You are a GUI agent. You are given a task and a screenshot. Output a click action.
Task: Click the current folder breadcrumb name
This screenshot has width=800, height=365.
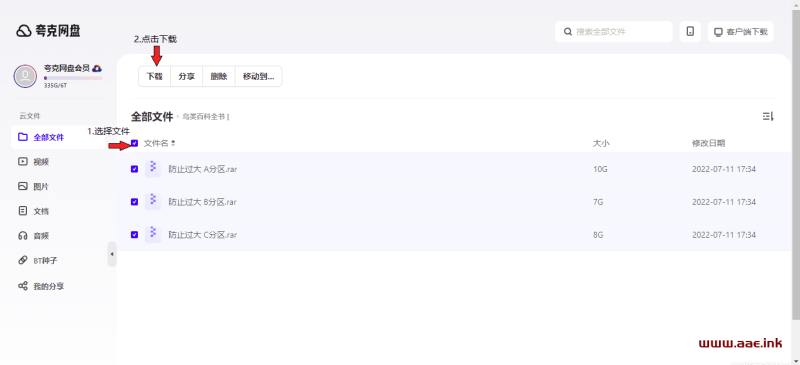click(x=206, y=117)
